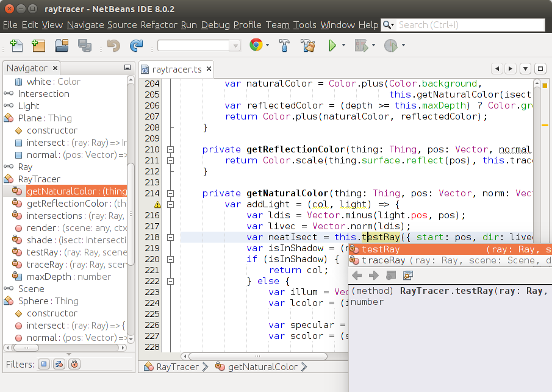This screenshot has width=552, height=392.
Task: Collapse the code fold at line 220
Action: [170, 259]
